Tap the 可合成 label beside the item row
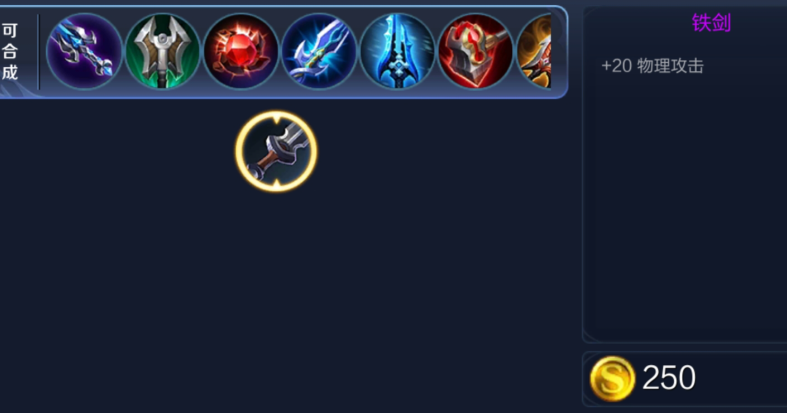Viewport: 787px width, 413px height. click(10, 52)
